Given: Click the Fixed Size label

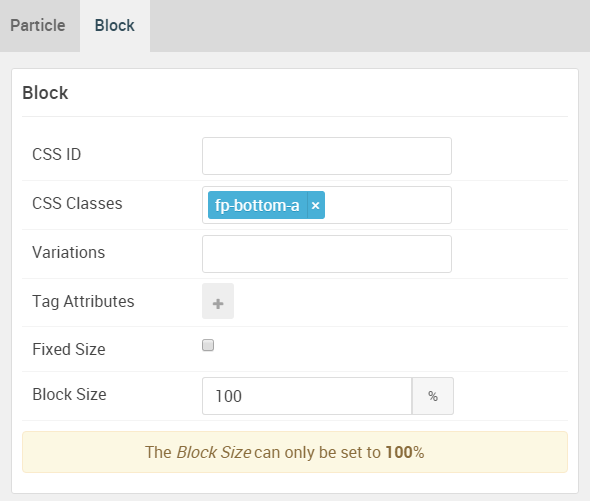Looking at the screenshot, I should click(69, 349).
